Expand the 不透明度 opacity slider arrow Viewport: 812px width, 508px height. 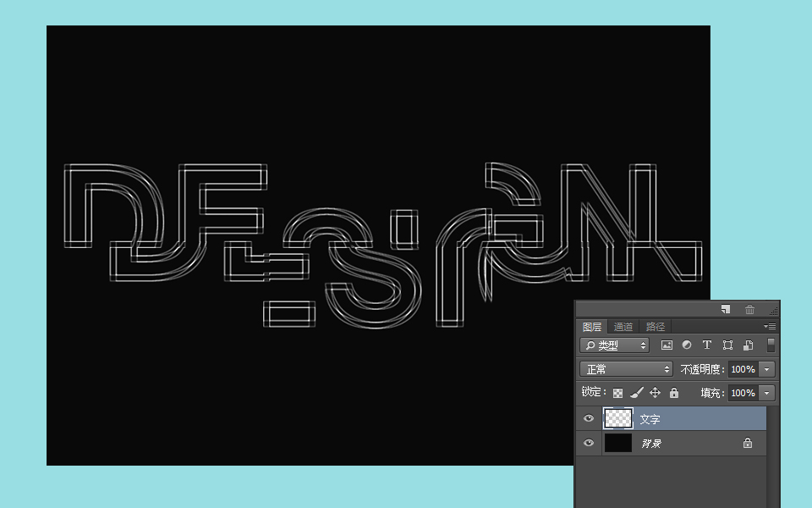pyautogui.click(x=766, y=369)
